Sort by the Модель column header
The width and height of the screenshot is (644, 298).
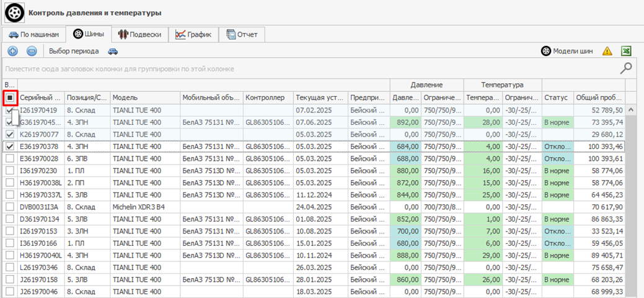tap(144, 97)
